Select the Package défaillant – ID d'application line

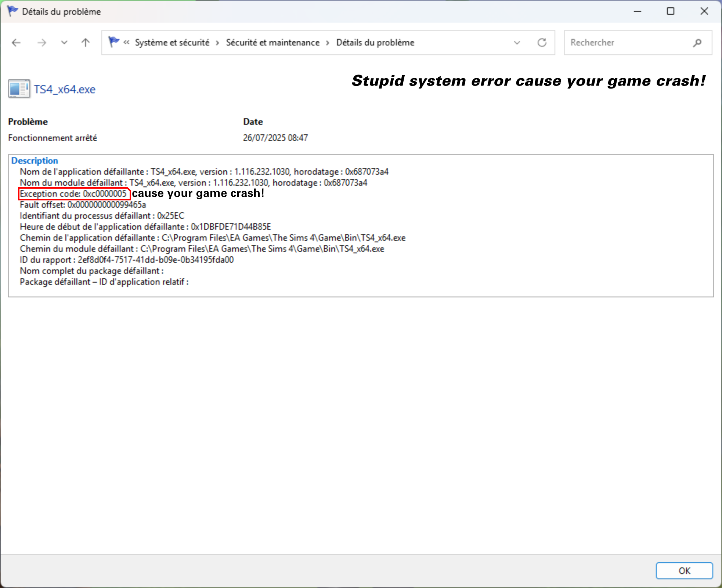click(104, 282)
